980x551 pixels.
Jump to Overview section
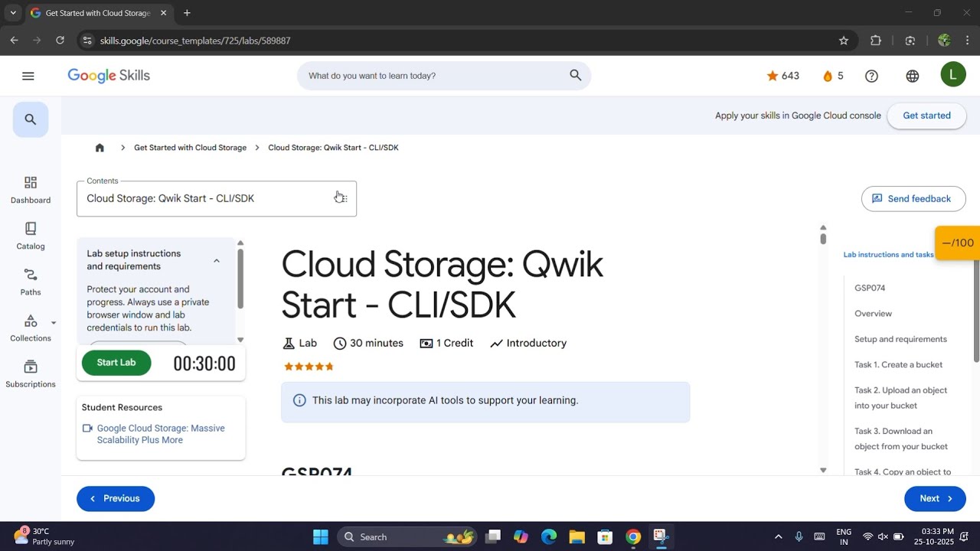873,314
